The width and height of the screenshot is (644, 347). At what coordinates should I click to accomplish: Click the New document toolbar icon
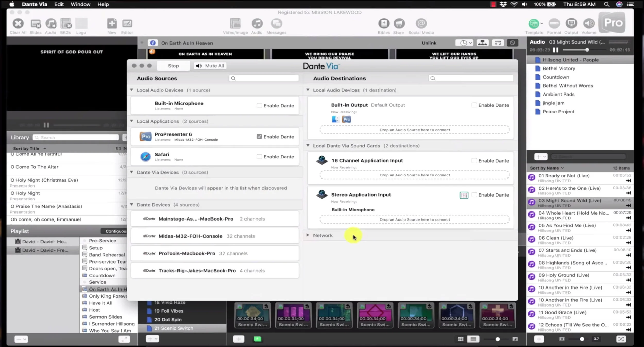pyautogui.click(x=112, y=24)
